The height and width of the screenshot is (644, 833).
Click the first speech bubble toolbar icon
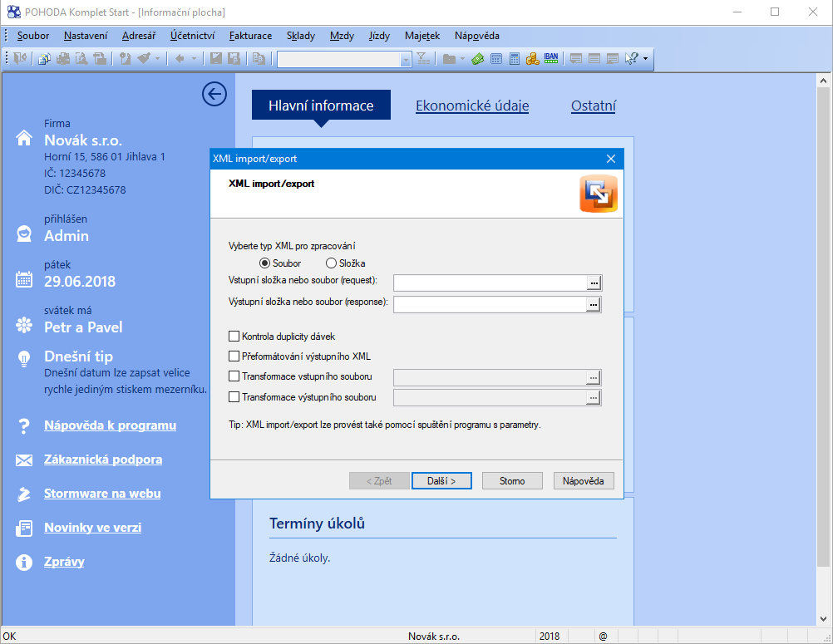pyautogui.click(x=576, y=58)
